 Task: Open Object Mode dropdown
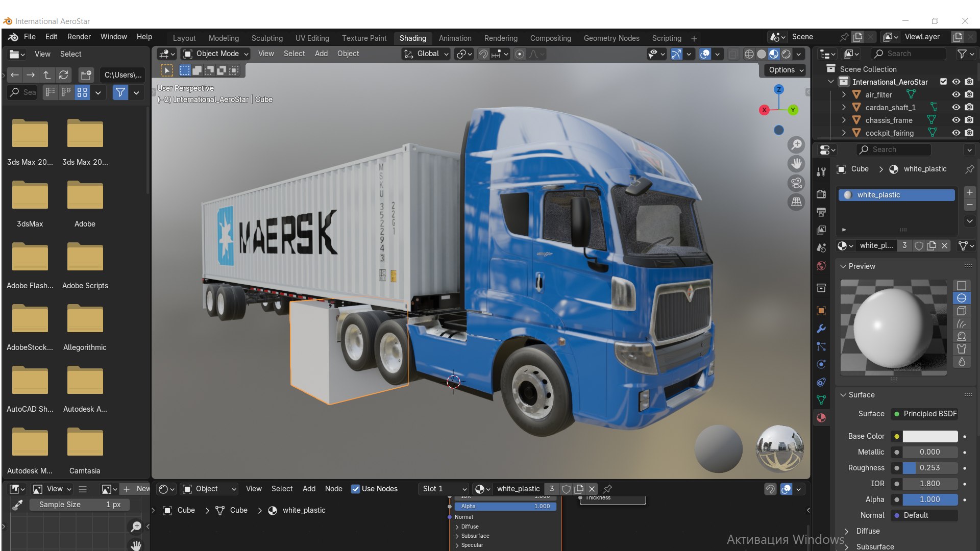point(215,54)
